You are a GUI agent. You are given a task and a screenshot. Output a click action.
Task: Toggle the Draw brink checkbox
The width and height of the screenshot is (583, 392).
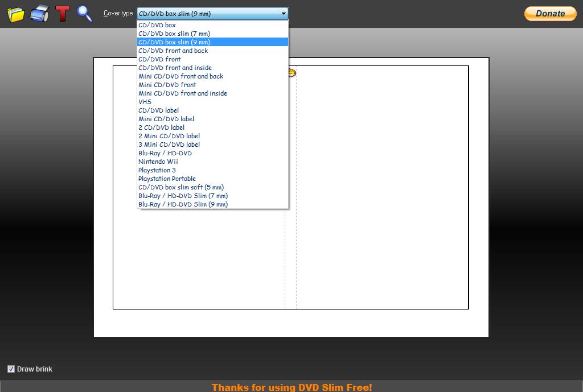click(x=12, y=369)
